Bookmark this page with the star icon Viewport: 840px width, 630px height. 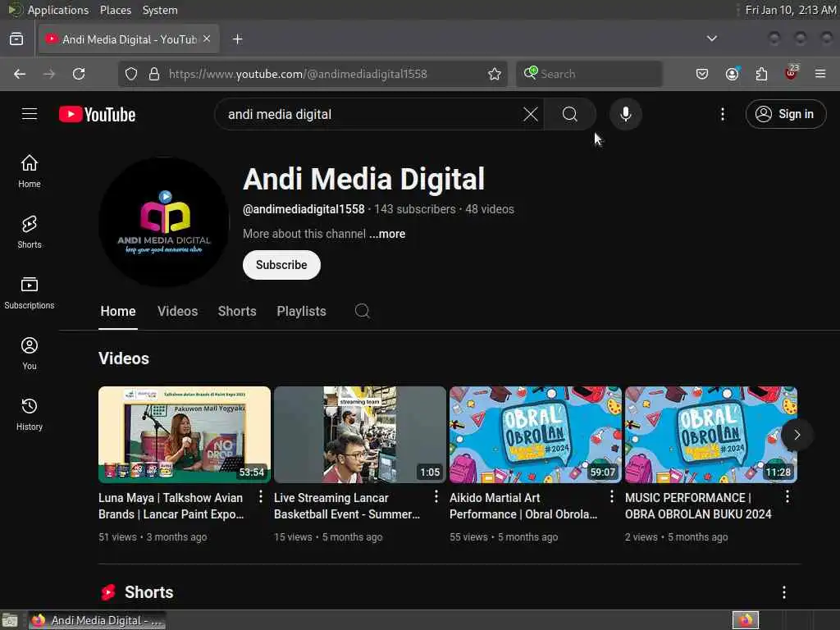(495, 74)
